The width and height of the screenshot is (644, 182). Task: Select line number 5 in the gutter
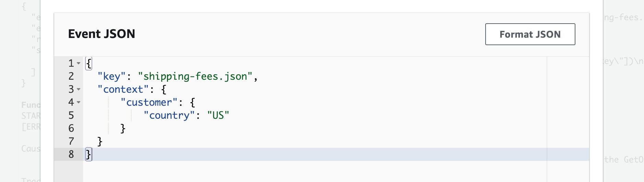click(x=71, y=115)
